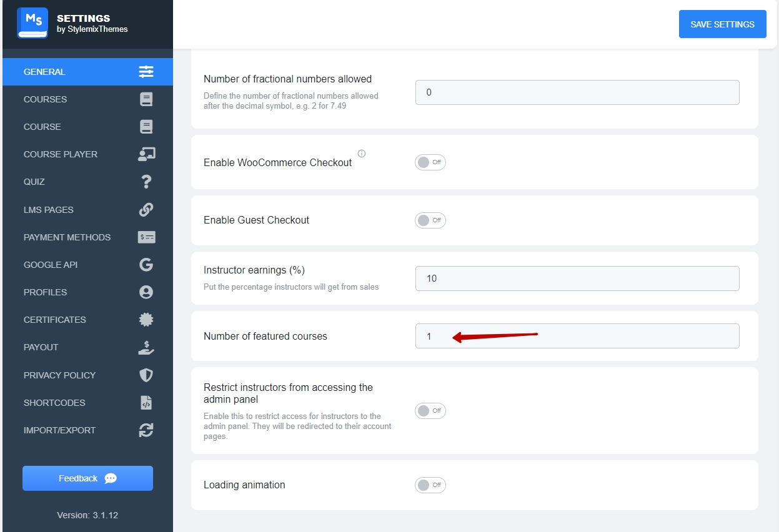
Task: Turn on the Guest Checkout switch
Action: [x=430, y=220]
